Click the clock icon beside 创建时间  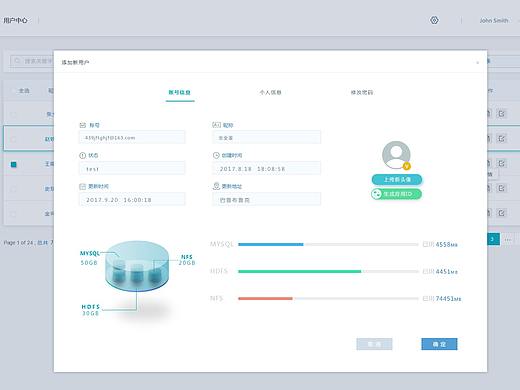[x=216, y=155]
